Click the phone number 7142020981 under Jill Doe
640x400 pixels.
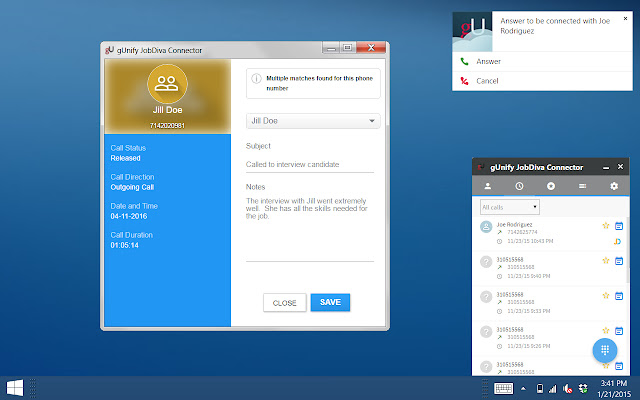(167, 125)
